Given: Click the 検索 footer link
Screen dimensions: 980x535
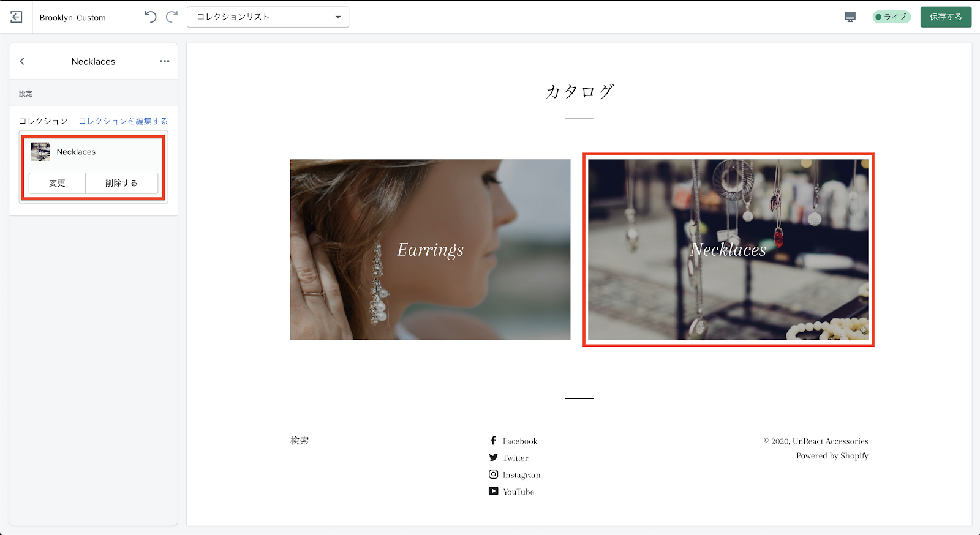Looking at the screenshot, I should [300, 441].
